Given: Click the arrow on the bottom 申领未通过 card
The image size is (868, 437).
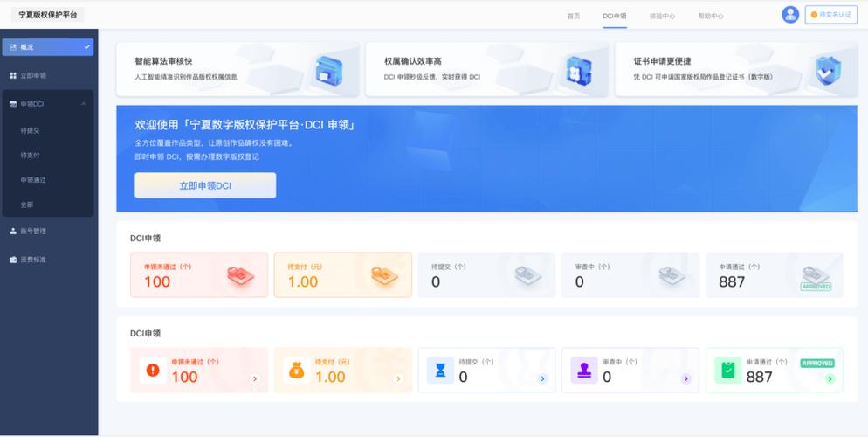Looking at the screenshot, I should coord(255,378).
